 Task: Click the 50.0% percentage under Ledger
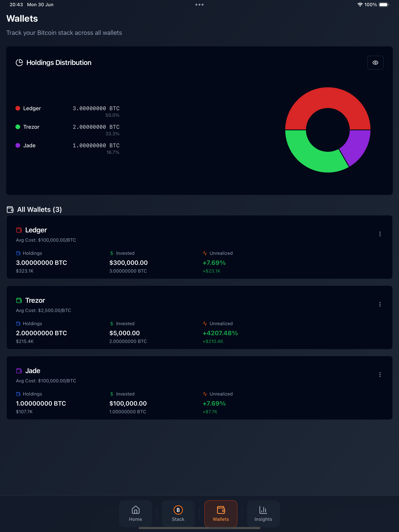pos(112,115)
